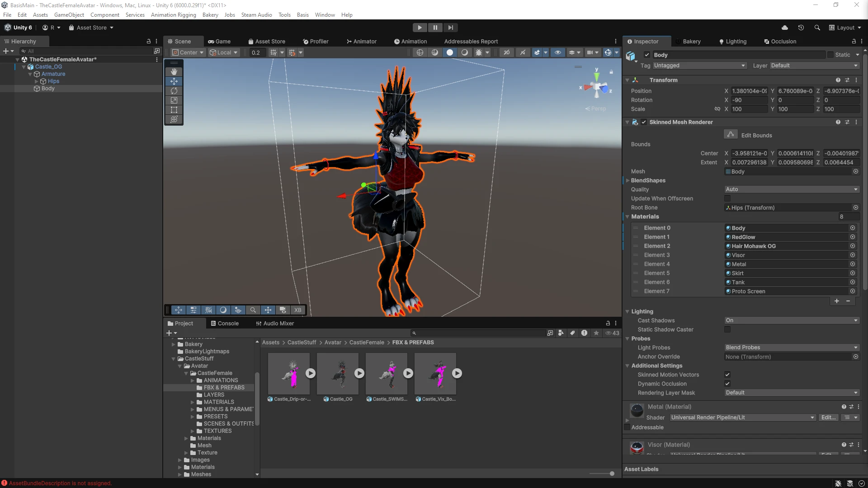The width and height of the screenshot is (868, 488).
Task: Collapse the Materials section
Action: click(627, 216)
